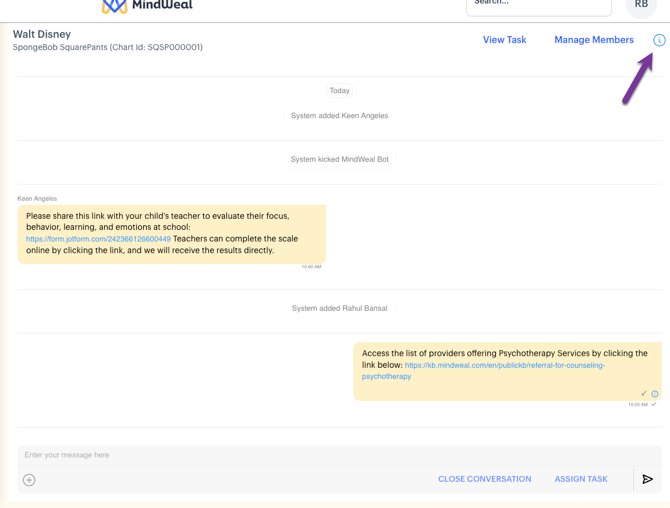Open conversation info icon in header
Image resolution: width=670 pixels, height=508 pixels.
659,40
